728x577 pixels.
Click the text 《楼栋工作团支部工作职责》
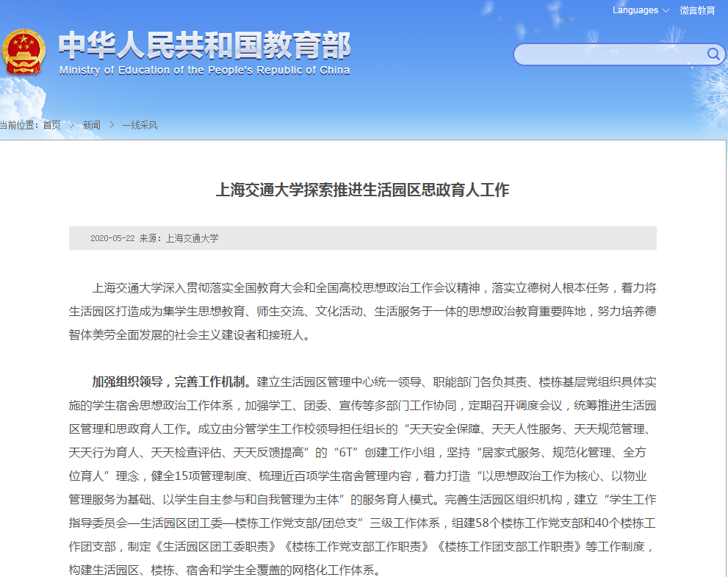(x=509, y=546)
